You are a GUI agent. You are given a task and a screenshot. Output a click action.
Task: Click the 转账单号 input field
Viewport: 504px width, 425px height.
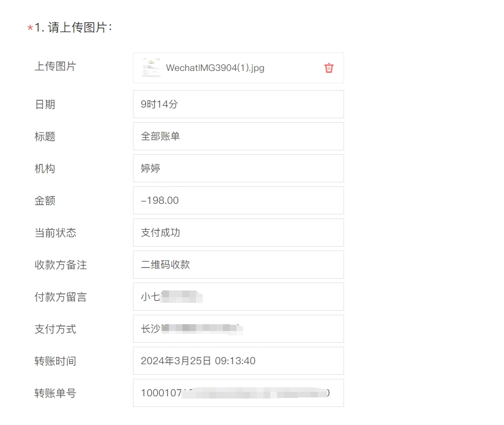(x=238, y=393)
